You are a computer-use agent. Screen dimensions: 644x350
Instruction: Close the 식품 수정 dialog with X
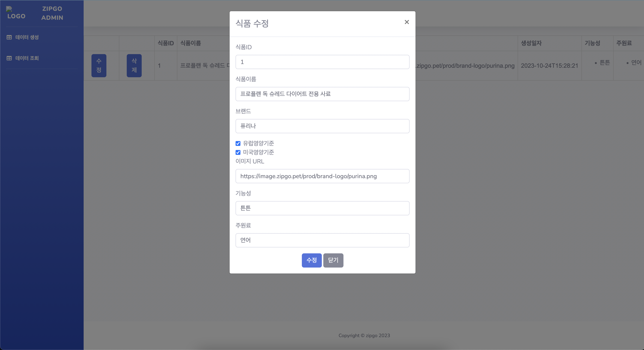pyautogui.click(x=407, y=22)
